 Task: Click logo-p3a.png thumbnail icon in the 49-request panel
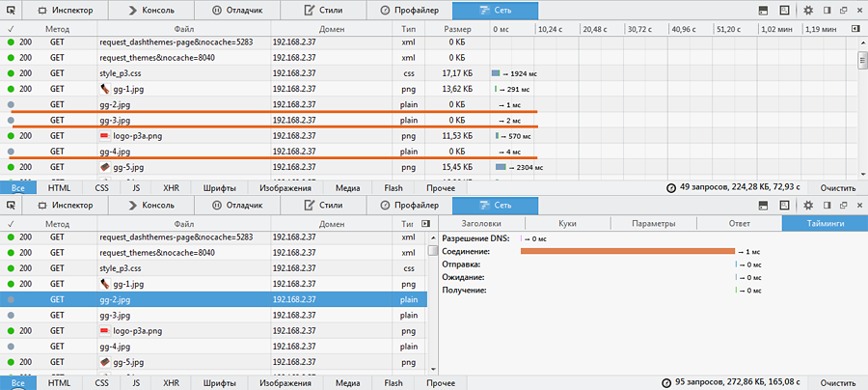(x=105, y=136)
